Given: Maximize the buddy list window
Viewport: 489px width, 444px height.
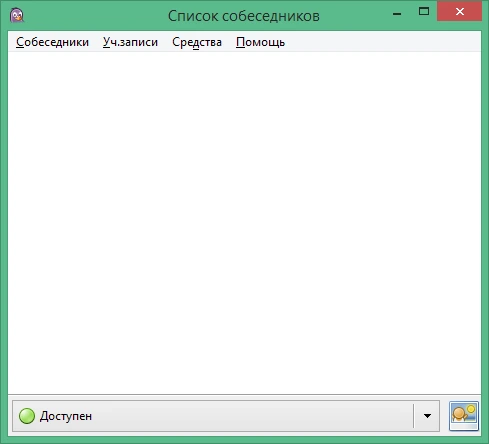Looking at the screenshot, I should (424, 12).
